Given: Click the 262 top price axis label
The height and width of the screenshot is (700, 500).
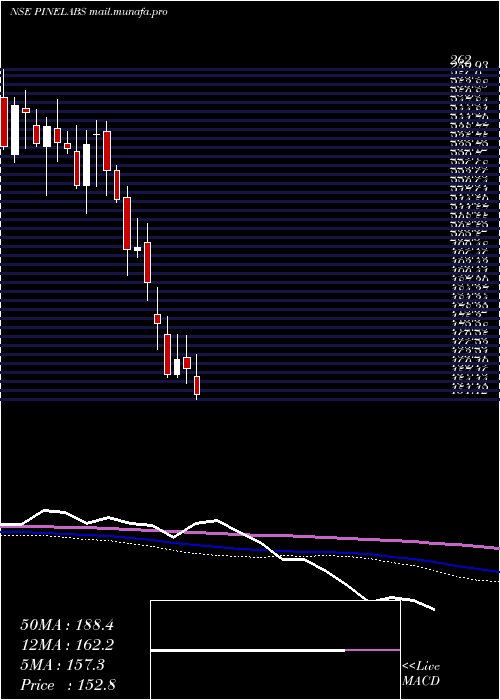Looking at the screenshot, I should [461, 60].
